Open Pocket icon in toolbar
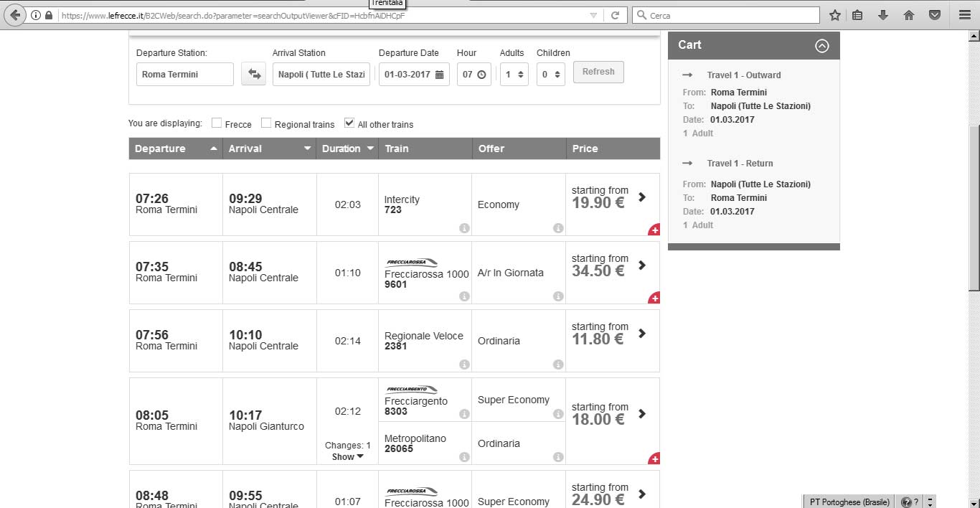The width and height of the screenshot is (980, 508). [x=935, y=15]
